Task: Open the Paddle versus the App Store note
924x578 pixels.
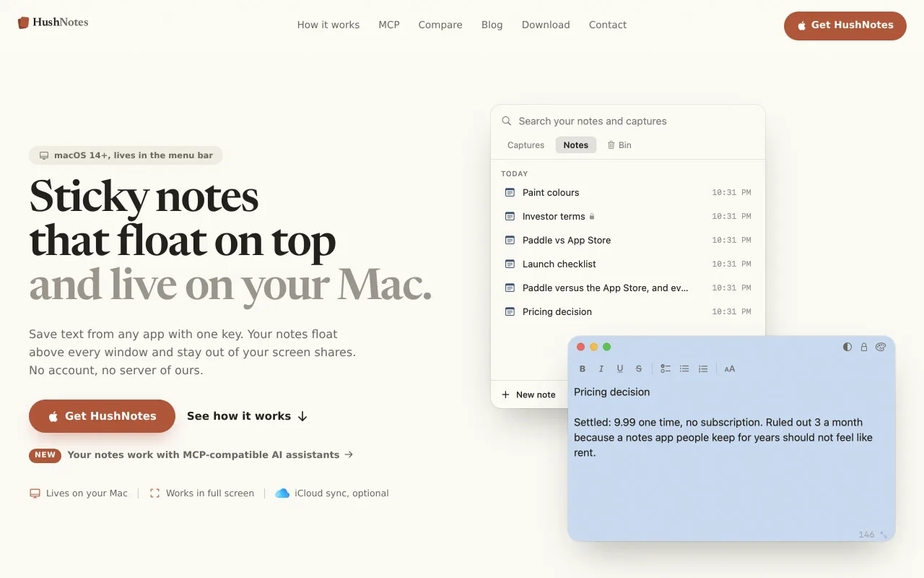Action: [x=627, y=288]
